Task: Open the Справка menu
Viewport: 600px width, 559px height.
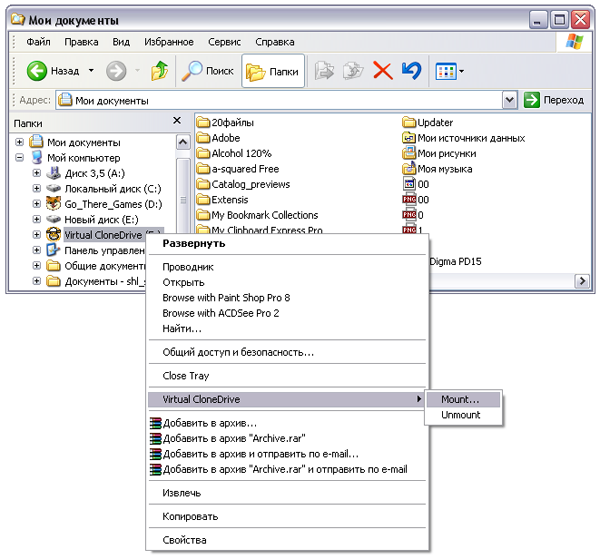Action: pos(275,42)
